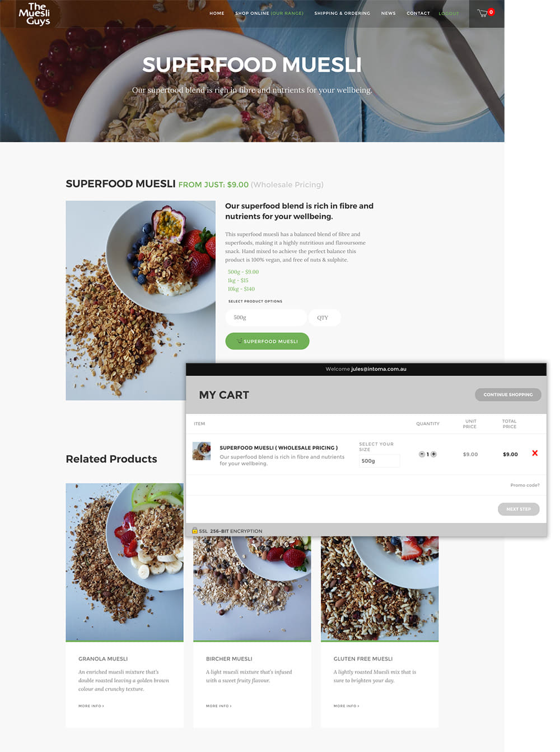Open More Info for Granola Muesli

coord(91,706)
